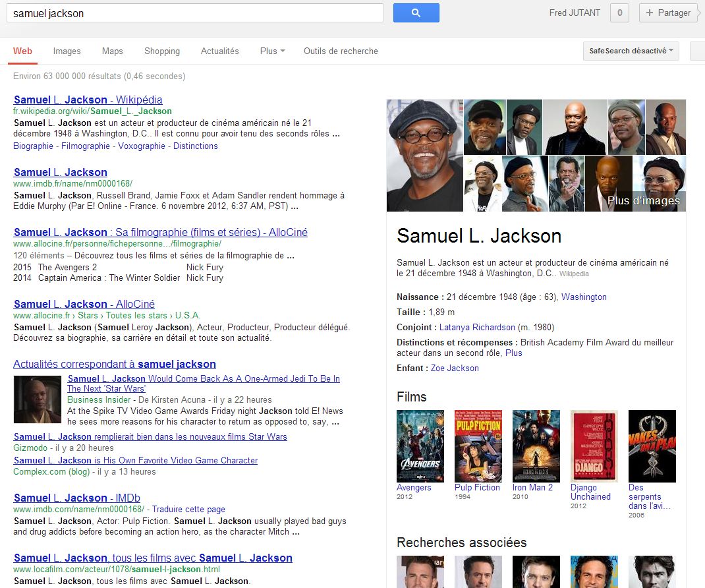Open Fred JUTANT account name
705x588 pixels.
(x=575, y=13)
